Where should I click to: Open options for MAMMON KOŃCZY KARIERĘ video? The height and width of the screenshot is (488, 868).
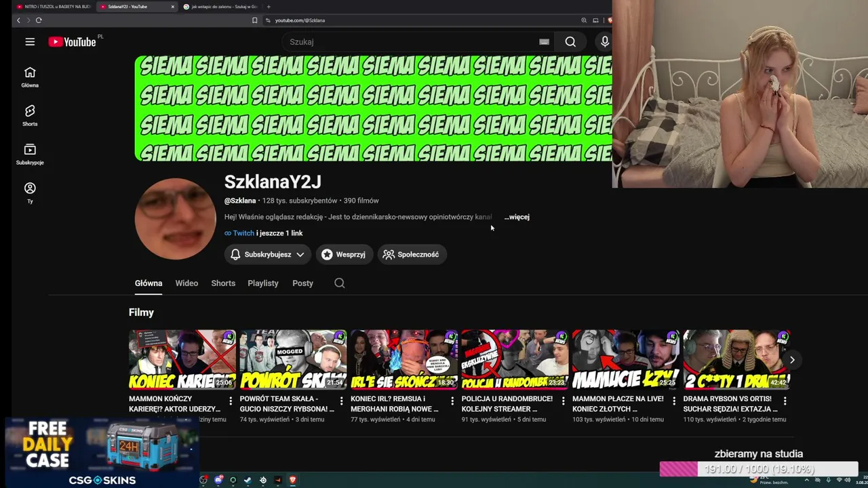tap(231, 401)
